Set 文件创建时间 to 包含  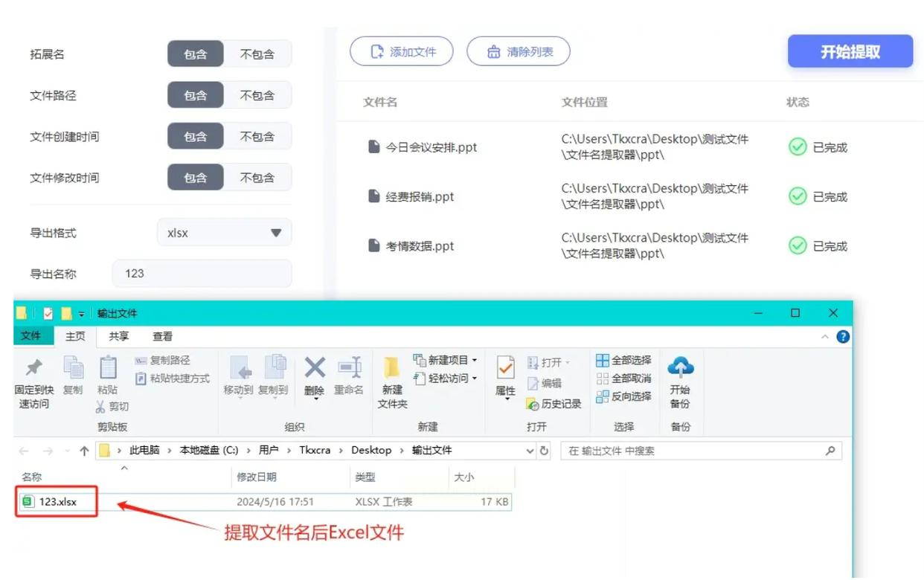195,137
